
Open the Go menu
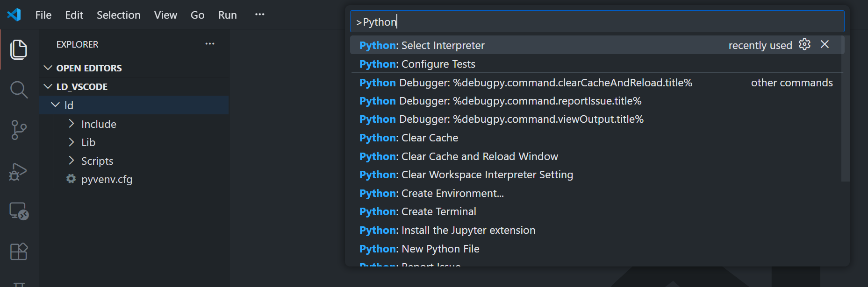coord(197,15)
